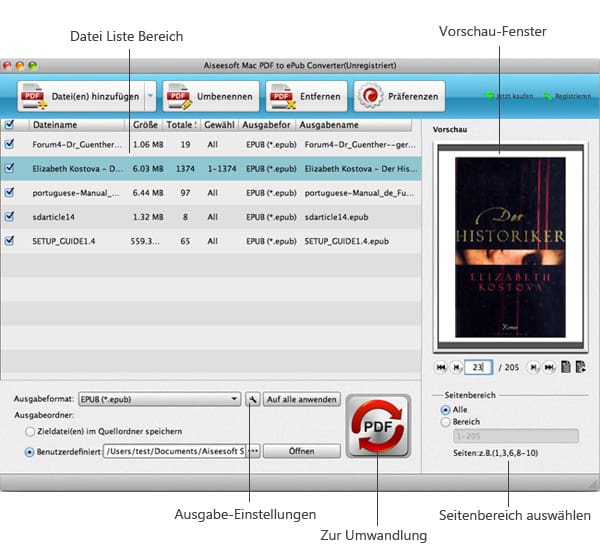Expand the arrow next to Datei(en) hinzufügen
Viewport: 600px width, 550px height.
tap(149, 97)
